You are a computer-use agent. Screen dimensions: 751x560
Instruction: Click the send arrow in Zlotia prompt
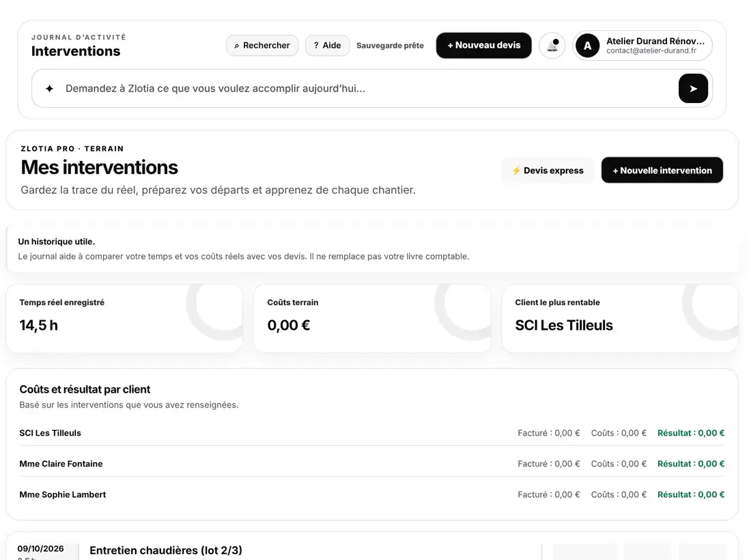point(693,89)
